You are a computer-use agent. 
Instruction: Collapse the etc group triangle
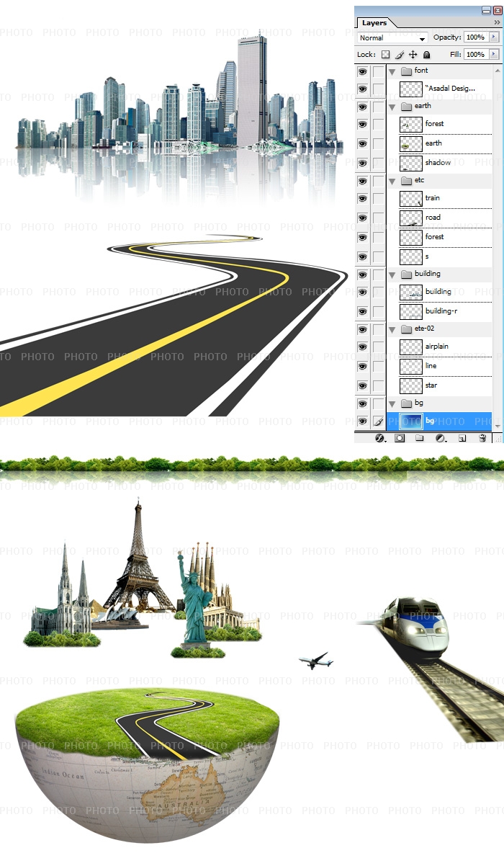[x=392, y=180]
